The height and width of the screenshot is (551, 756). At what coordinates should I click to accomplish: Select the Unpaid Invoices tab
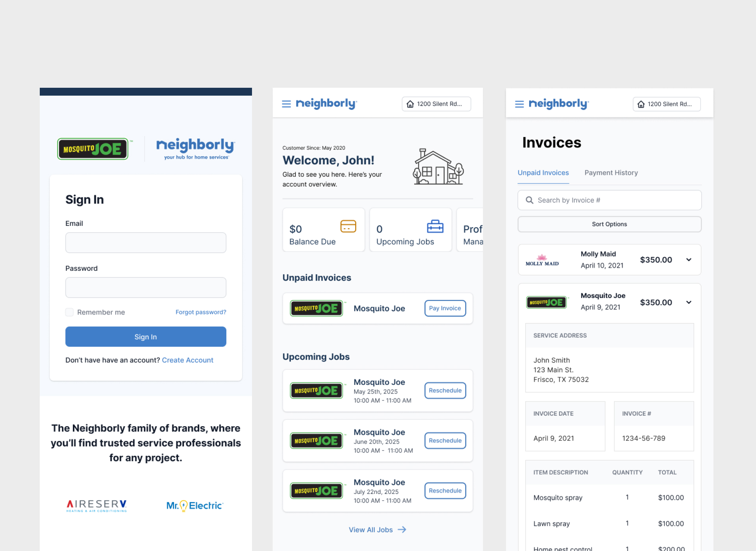coord(543,173)
